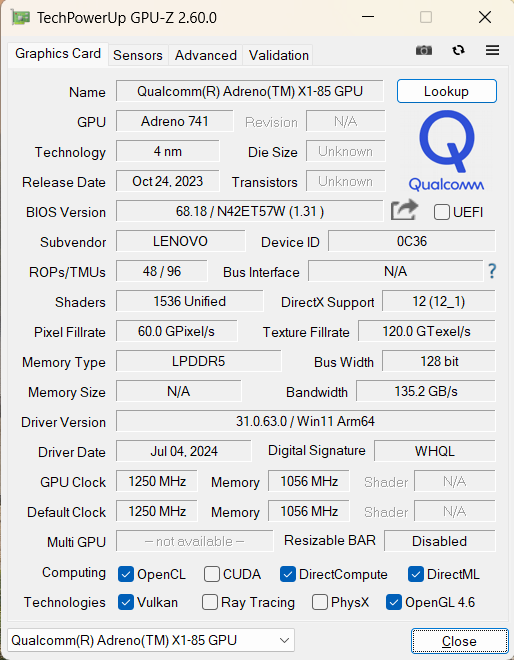Viewport: 514px width, 660px height.
Task: Click the camera screenshot icon
Action: pos(423,51)
